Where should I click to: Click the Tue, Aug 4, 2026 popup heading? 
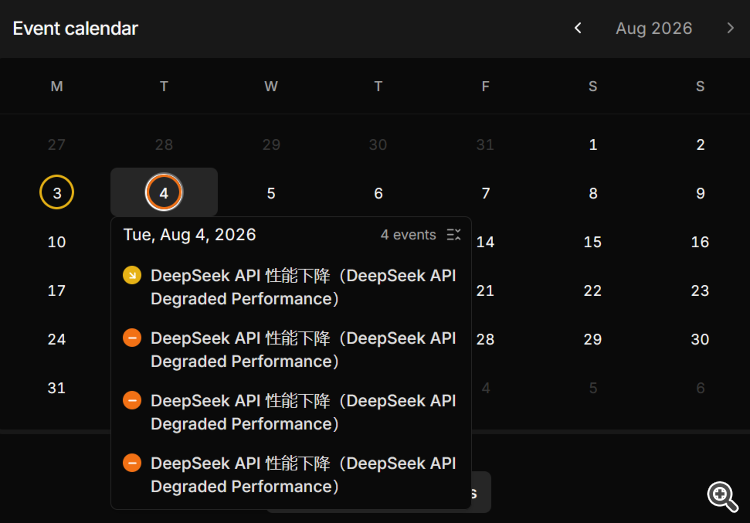pyautogui.click(x=189, y=234)
